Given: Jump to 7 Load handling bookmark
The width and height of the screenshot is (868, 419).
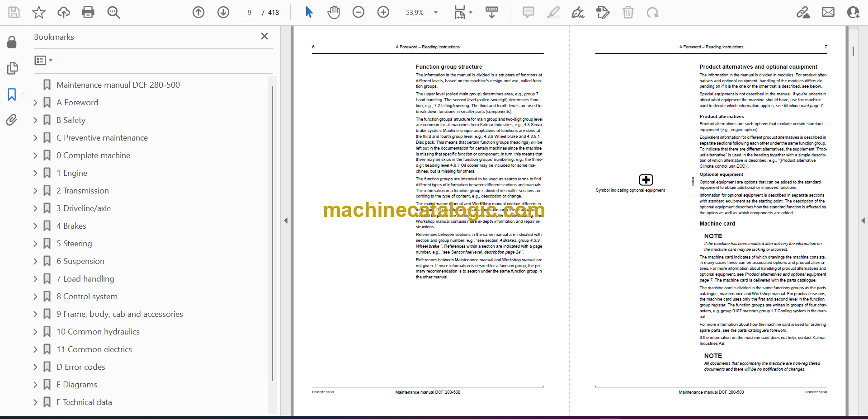Looking at the screenshot, I should pos(85,279).
